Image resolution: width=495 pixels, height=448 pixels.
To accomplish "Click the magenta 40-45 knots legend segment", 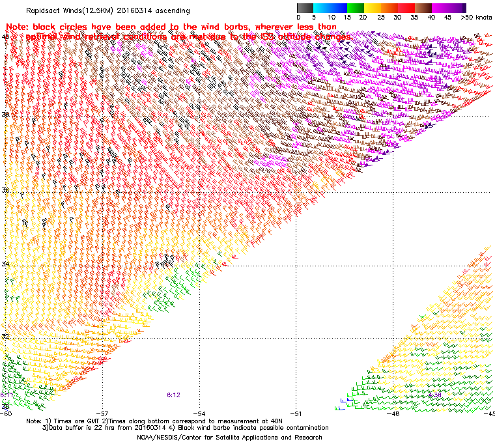I will coord(440,8).
